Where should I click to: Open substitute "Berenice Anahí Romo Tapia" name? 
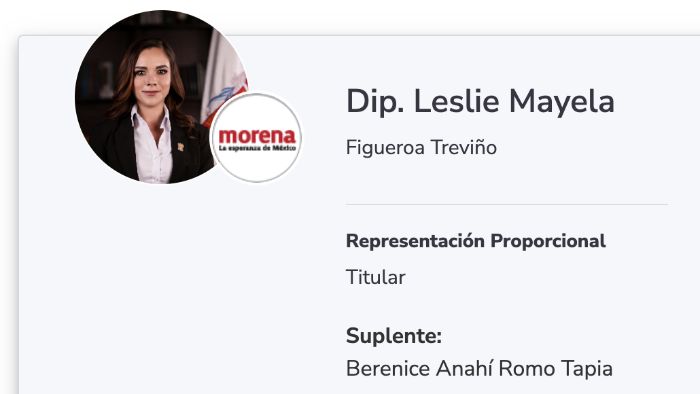click(479, 369)
